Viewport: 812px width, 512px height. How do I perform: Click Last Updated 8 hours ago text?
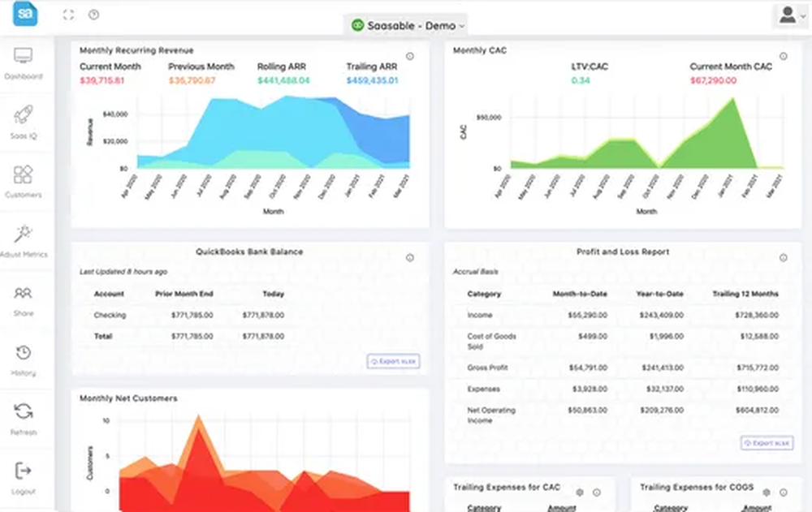tap(123, 271)
